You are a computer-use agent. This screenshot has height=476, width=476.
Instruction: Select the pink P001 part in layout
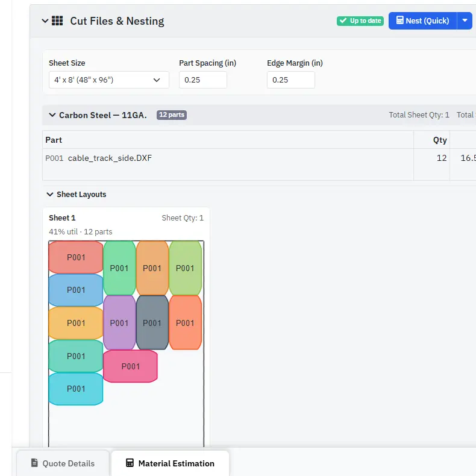coord(131,366)
